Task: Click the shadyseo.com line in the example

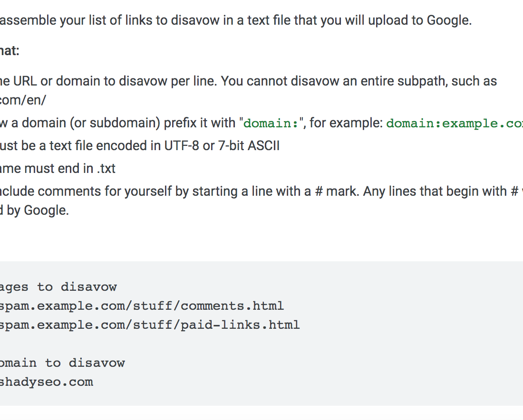Action: pyautogui.click(x=47, y=382)
